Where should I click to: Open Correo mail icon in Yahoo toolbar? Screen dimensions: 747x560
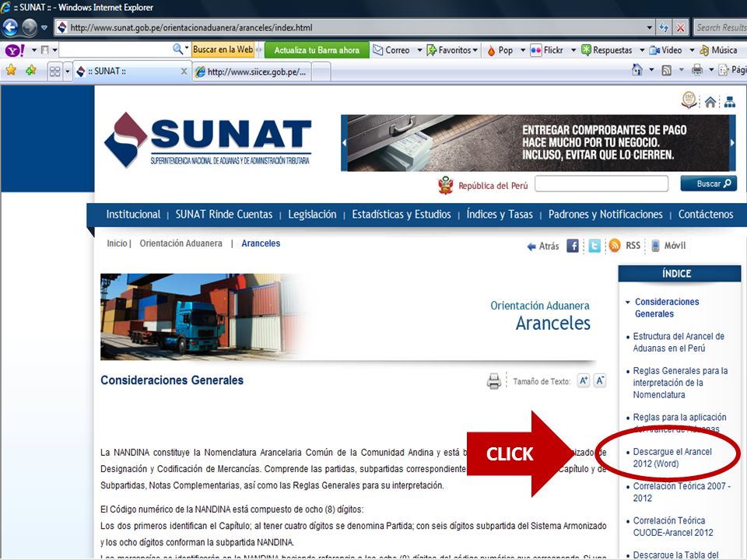pos(378,50)
